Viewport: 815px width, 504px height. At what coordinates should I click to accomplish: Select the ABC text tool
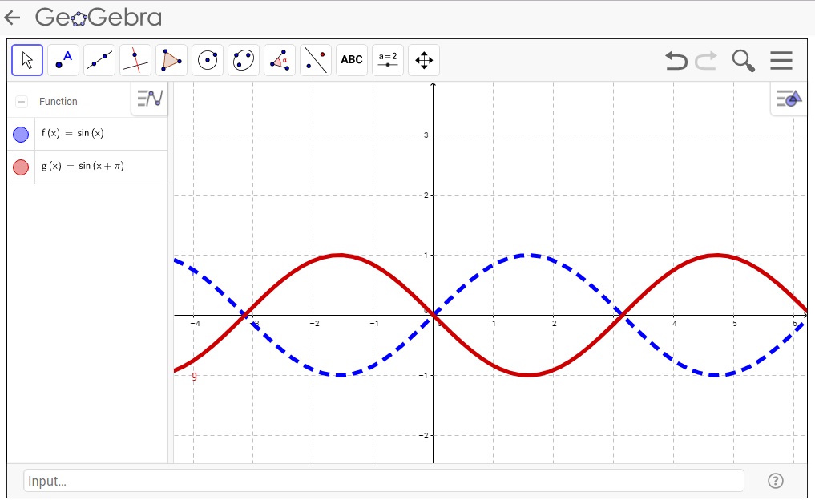click(x=351, y=60)
